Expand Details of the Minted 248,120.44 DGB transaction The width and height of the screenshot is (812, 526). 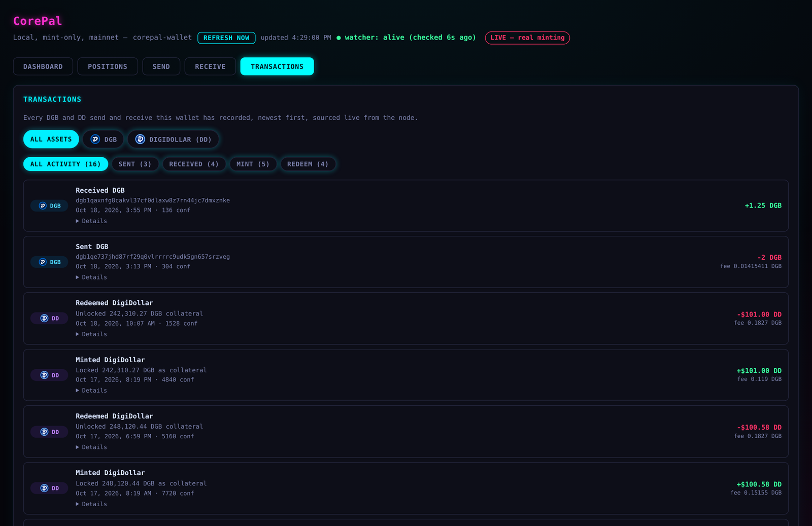[91, 504]
